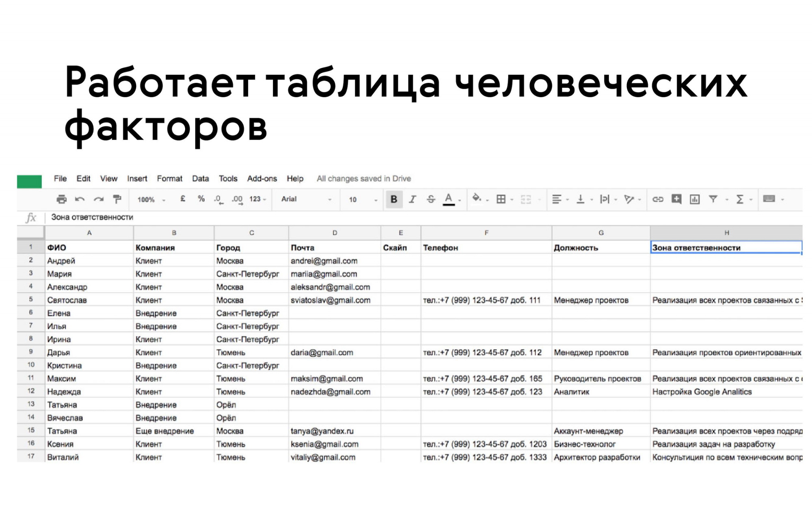812x508 pixels.
Task: Open the Add-ons menu
Action: pyautogui.click(x=262, y=178)
